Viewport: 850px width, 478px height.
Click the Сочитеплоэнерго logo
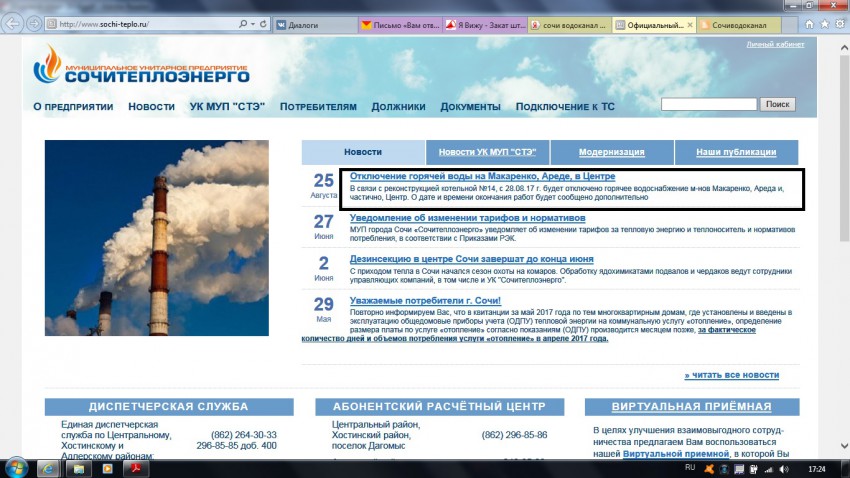(141, 67)
